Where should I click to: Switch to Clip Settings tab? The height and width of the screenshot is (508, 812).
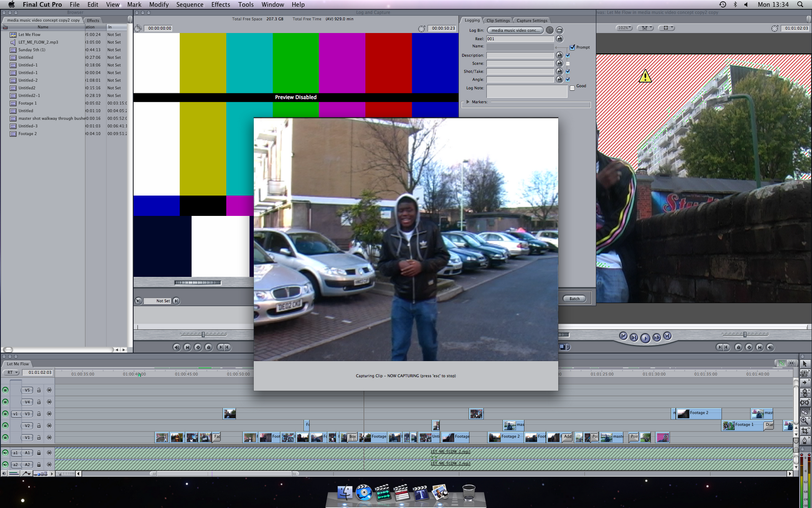[x=498, y=20]
